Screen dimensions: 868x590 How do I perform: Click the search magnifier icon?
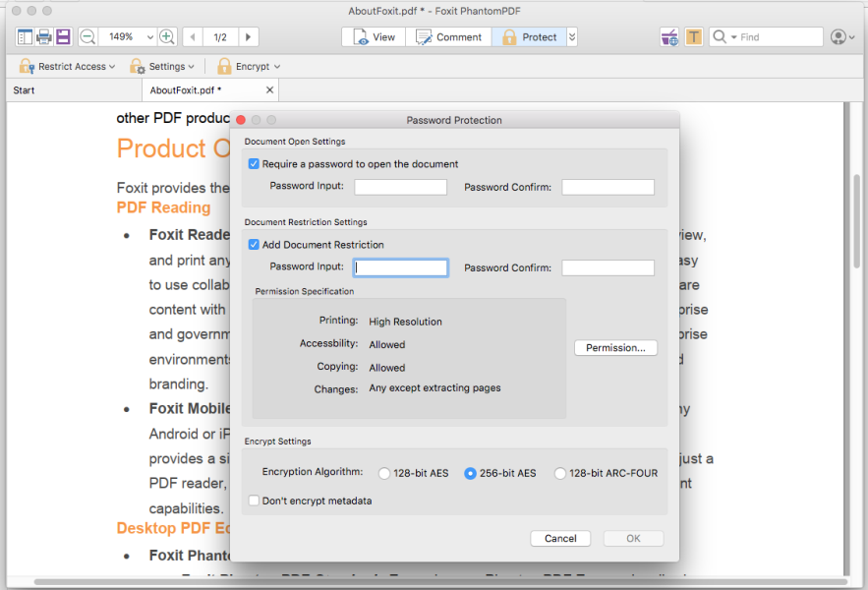tap(720, 36)
